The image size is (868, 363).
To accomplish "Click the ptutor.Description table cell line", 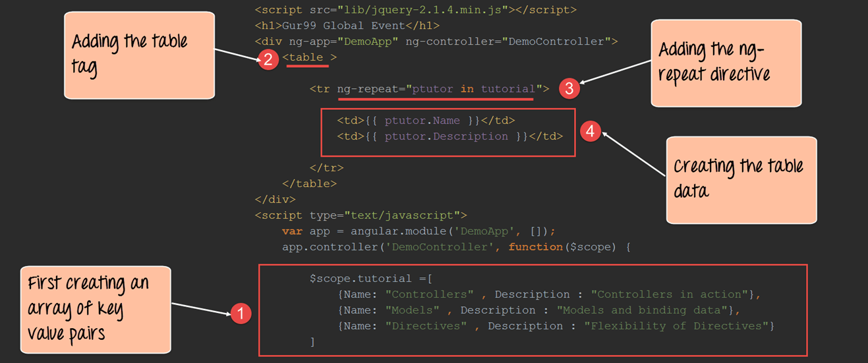I will pyautogui.click(x=449, y=136).
